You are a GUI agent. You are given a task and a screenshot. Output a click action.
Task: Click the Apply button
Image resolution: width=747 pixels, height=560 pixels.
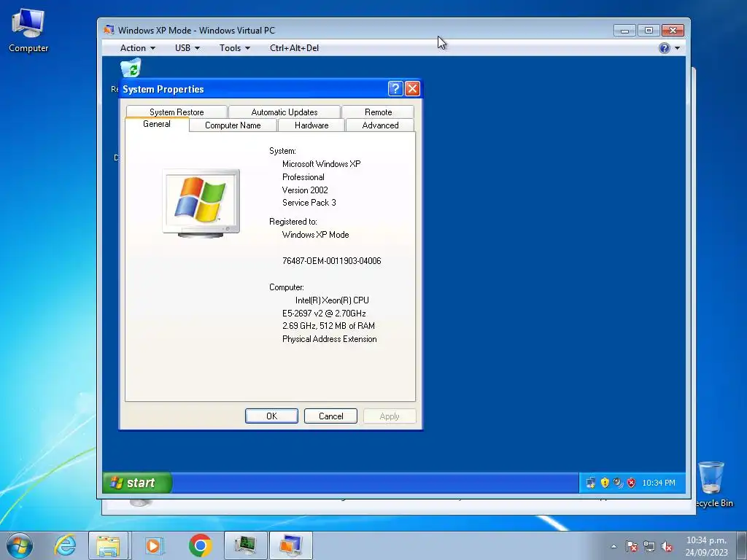point(390,416)
